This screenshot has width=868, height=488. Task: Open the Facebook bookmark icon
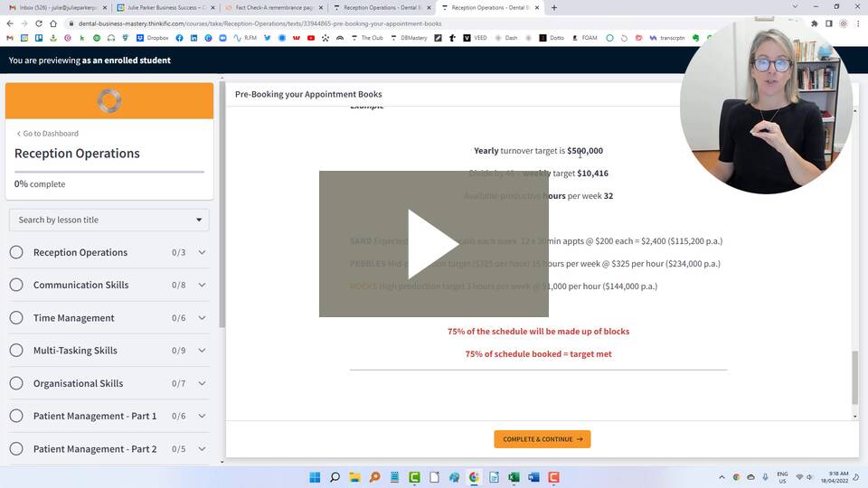pos(179,38)
